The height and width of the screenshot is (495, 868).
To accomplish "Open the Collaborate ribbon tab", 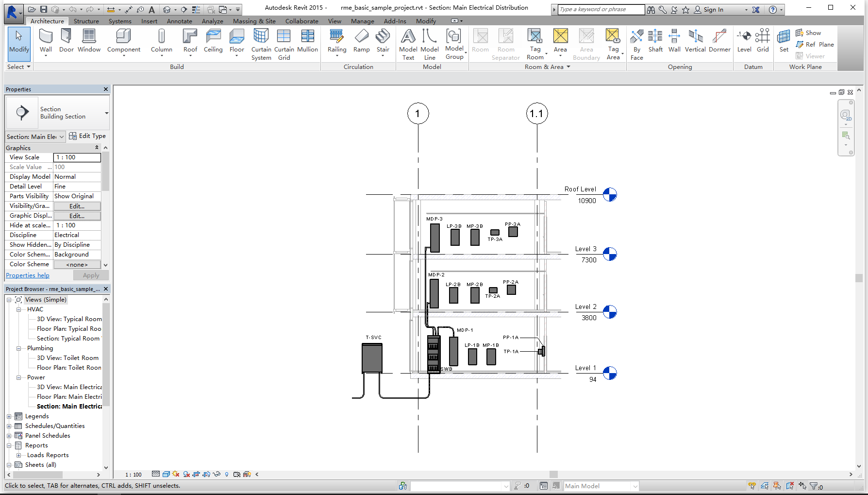I will pyautogui.click(x=301, y=21).
